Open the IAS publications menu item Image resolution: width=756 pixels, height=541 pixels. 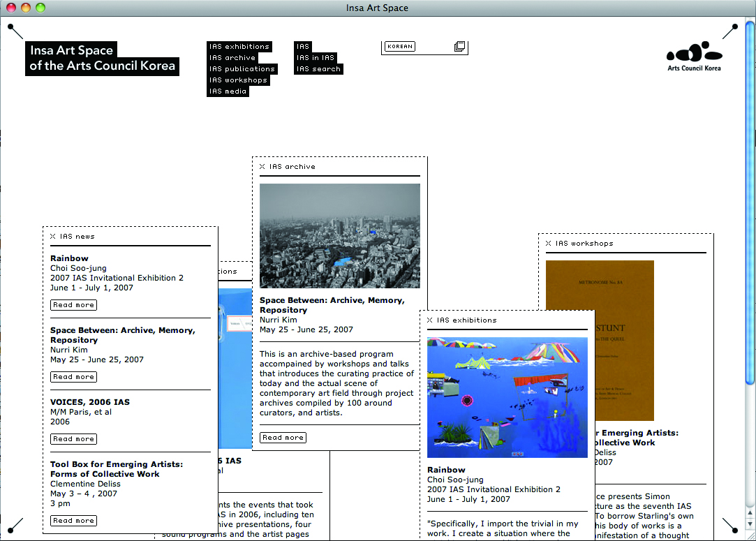242,69
